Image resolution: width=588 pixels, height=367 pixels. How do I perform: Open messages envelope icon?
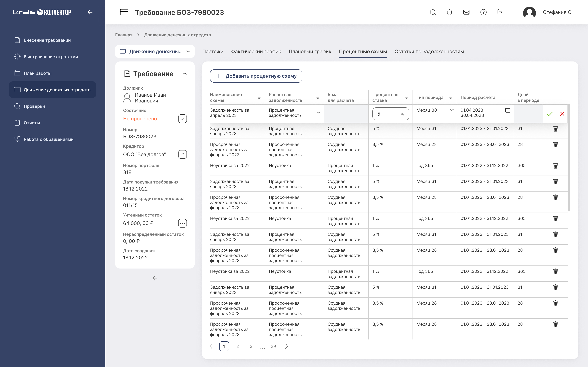pyautogui.click(x=466, y=12)
